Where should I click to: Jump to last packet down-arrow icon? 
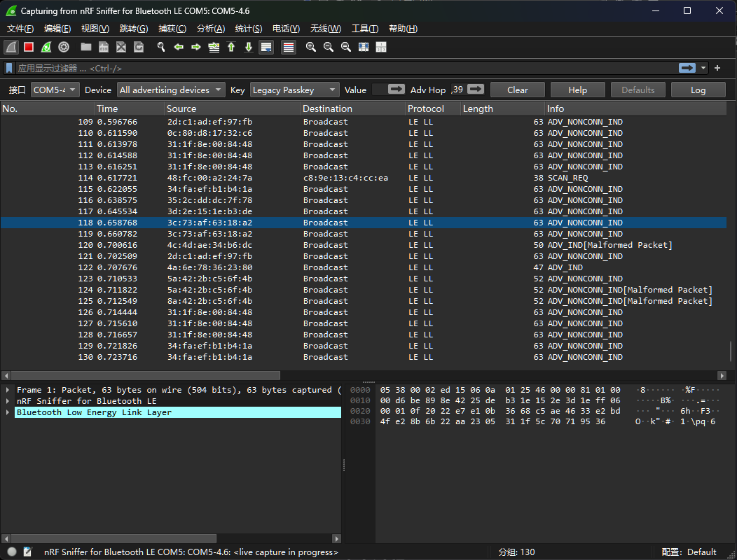click(249, 47)
